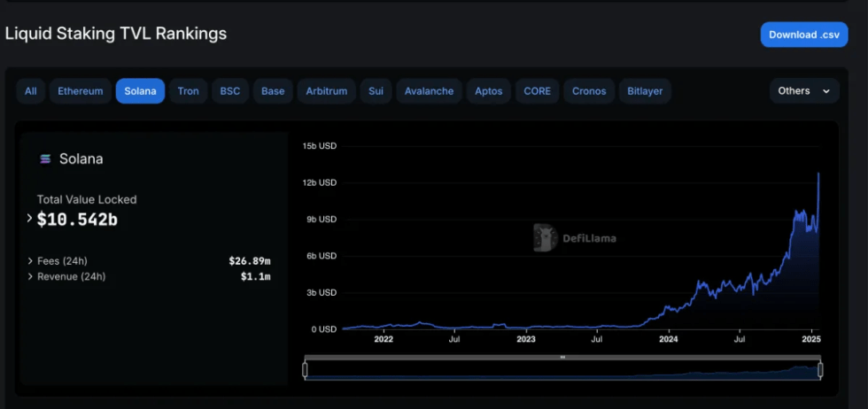
Task: Select the Aptos tab
Action: pyautogui.click(x=488, y=91)
